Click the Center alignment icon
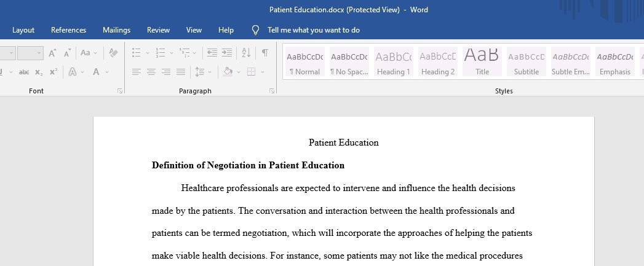 pyautogui.click(x=151, y=72)
